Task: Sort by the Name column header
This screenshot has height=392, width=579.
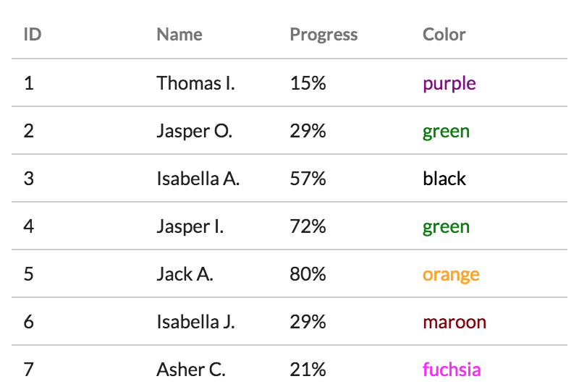Action: tap(179, 34)
